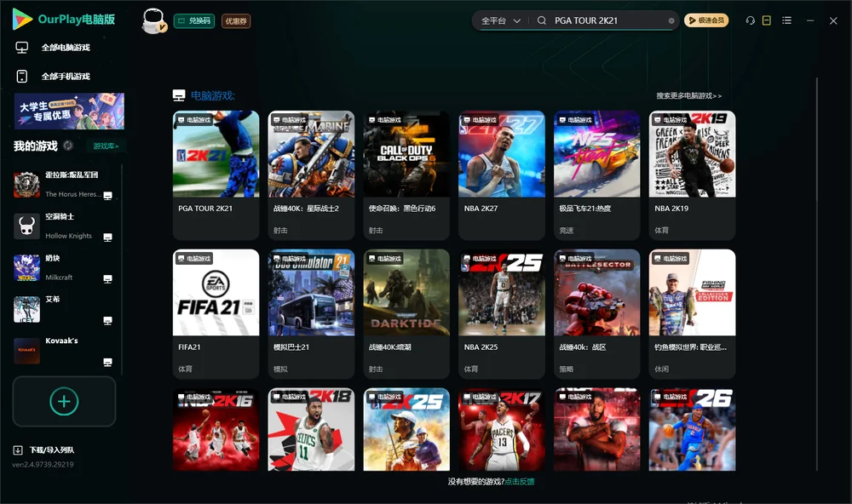The image size is (852, 504).
Task: Click the search magnifier icon
Action: tap(542, 20)
